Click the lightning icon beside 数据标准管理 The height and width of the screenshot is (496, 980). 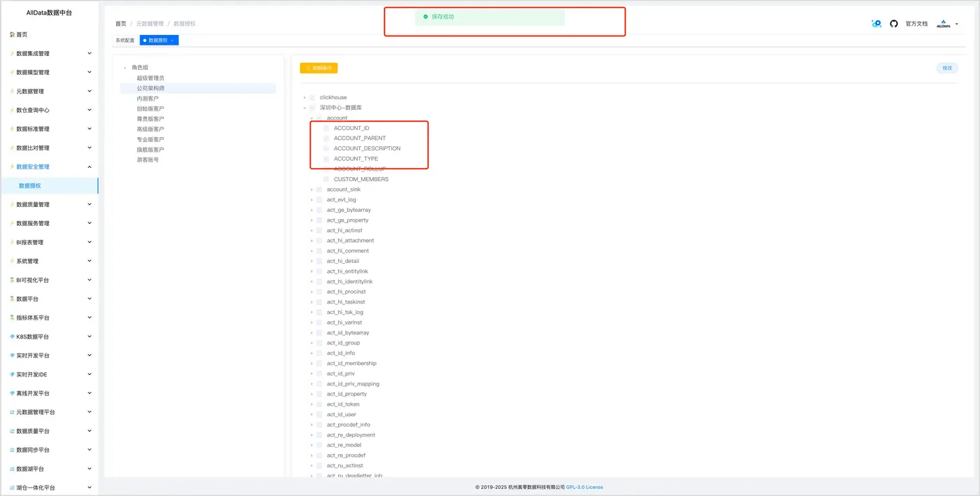(12, 129)
